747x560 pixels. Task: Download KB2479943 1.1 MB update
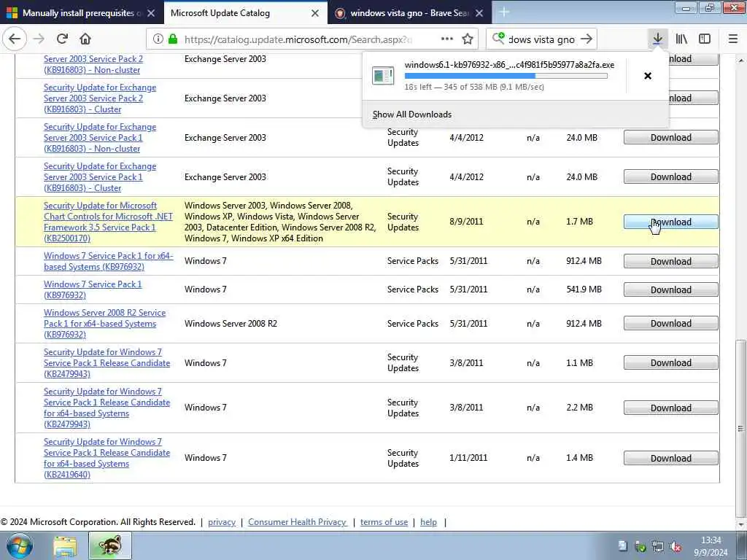(671, 363)
